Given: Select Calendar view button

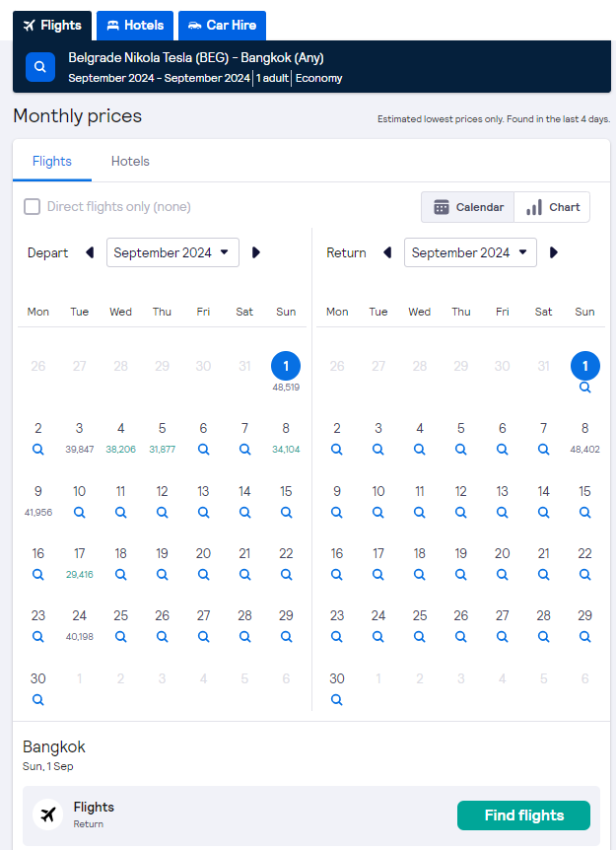Looking at the screenshot, I should 468,207.
